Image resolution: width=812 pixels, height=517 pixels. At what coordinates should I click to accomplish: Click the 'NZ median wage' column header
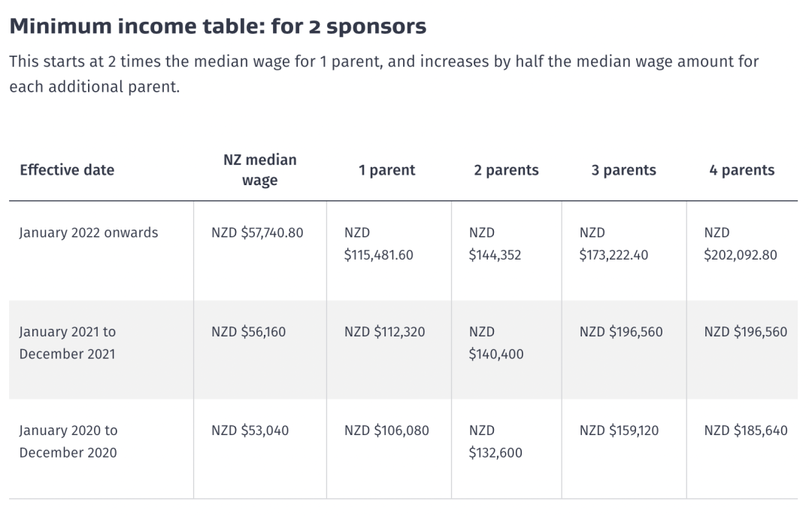[259, 170]
